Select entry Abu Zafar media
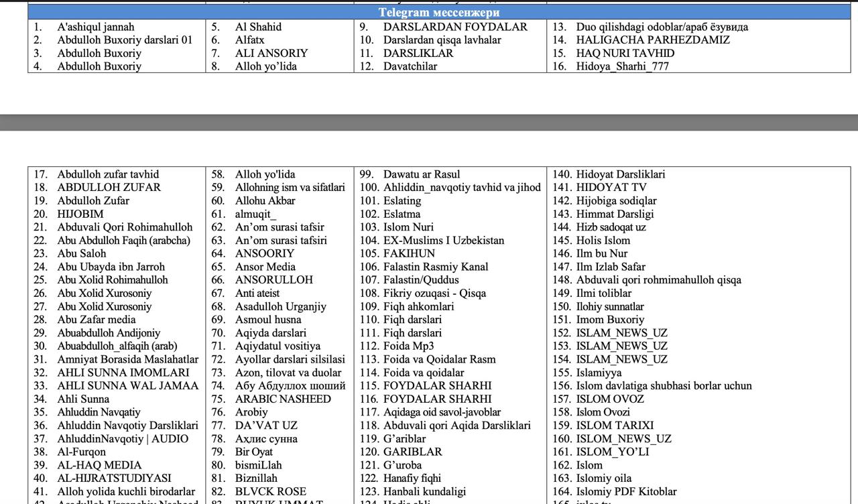 point(97,320)
